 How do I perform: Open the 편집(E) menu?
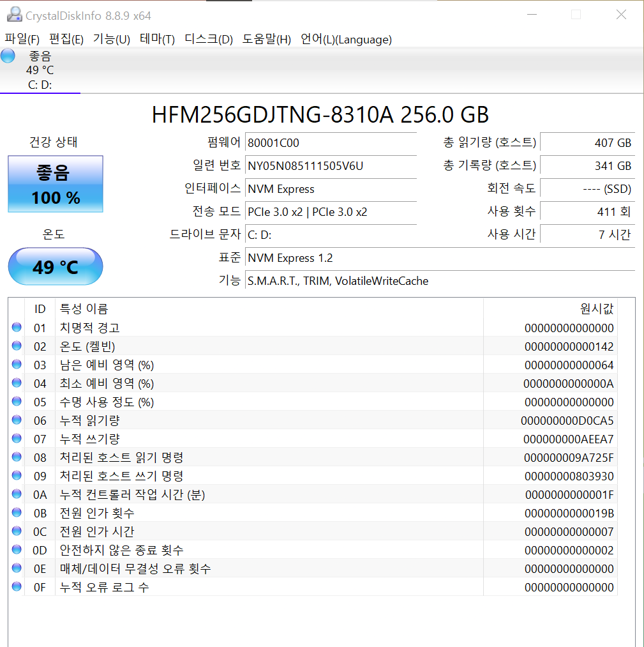[66, 39]
